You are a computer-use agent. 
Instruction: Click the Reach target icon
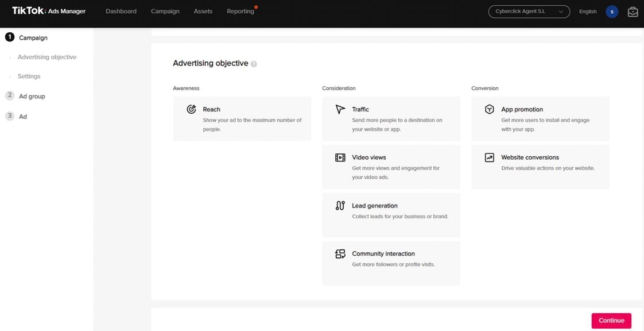coord(191,109)
